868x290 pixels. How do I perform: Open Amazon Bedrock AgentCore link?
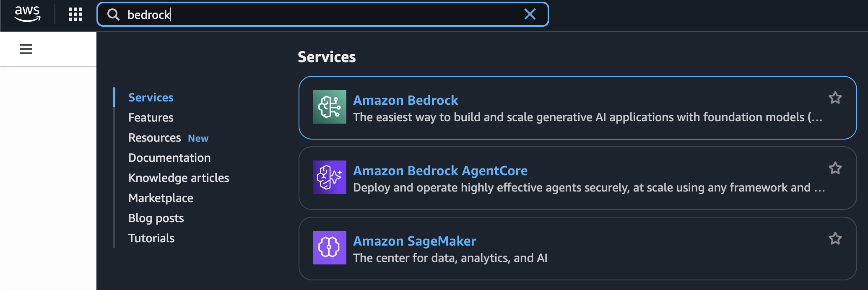click(x=440, y=171)
